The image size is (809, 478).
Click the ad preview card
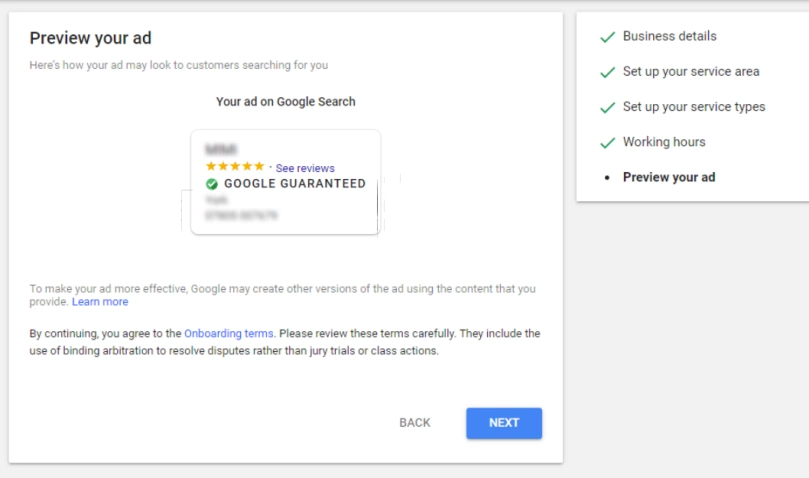285,182
